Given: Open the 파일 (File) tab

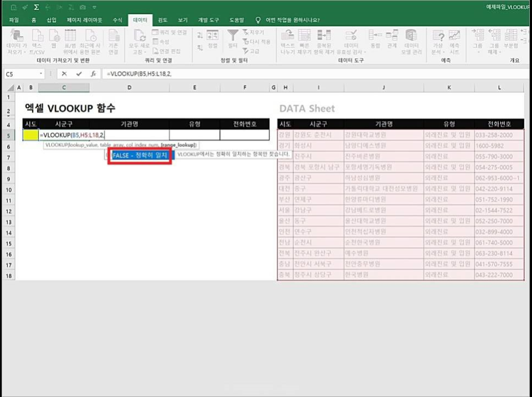Looking at the screenshot, I should pyautogui.click(x=14, y=20).
